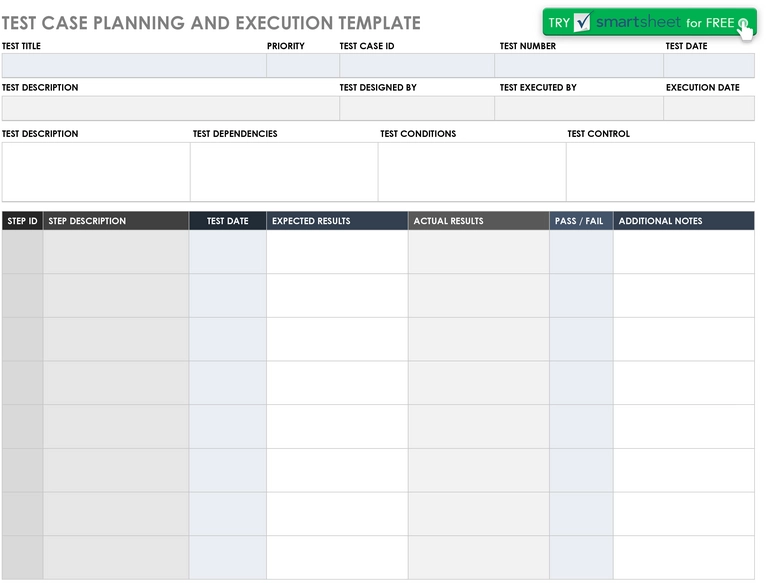This screenshot has height=583, width=766.
Task: Click the Test Dependencies text box
Action: pyautogui.click(x=284, y=172)
